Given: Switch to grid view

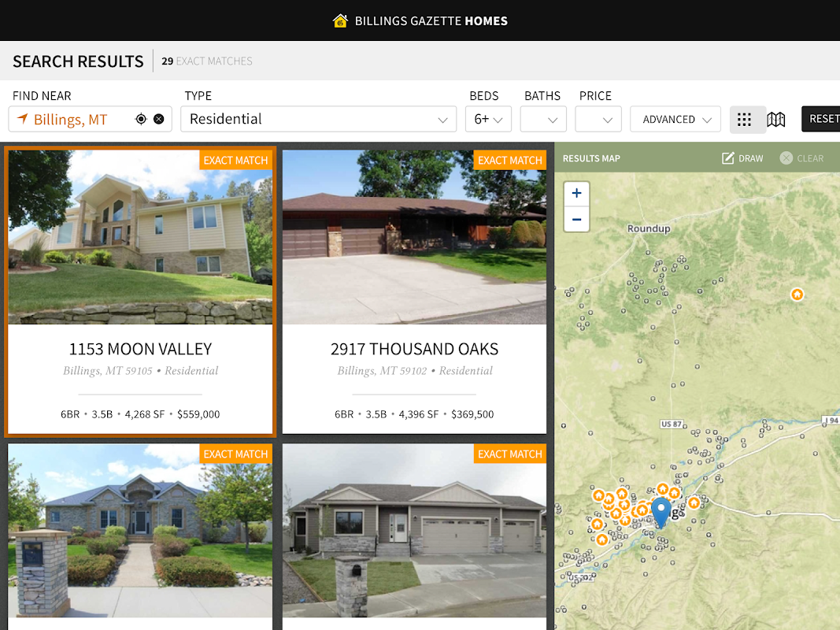Looking at the screenshot, I should [744, 119].
